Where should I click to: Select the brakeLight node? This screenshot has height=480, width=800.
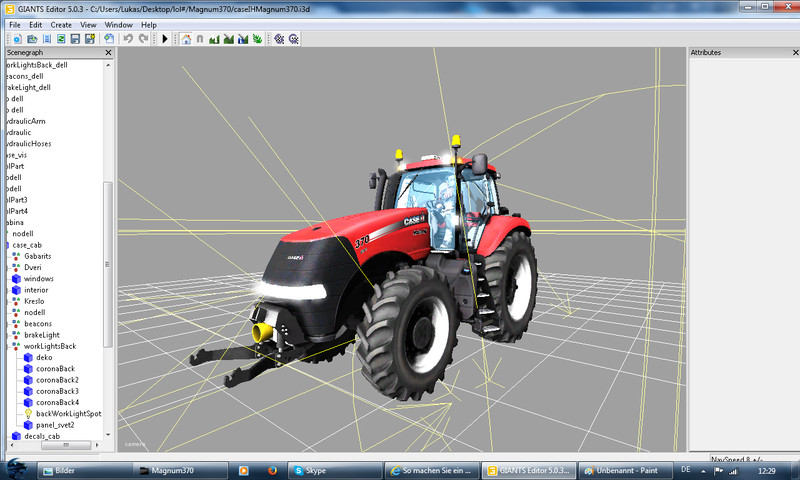coord(42,335)
